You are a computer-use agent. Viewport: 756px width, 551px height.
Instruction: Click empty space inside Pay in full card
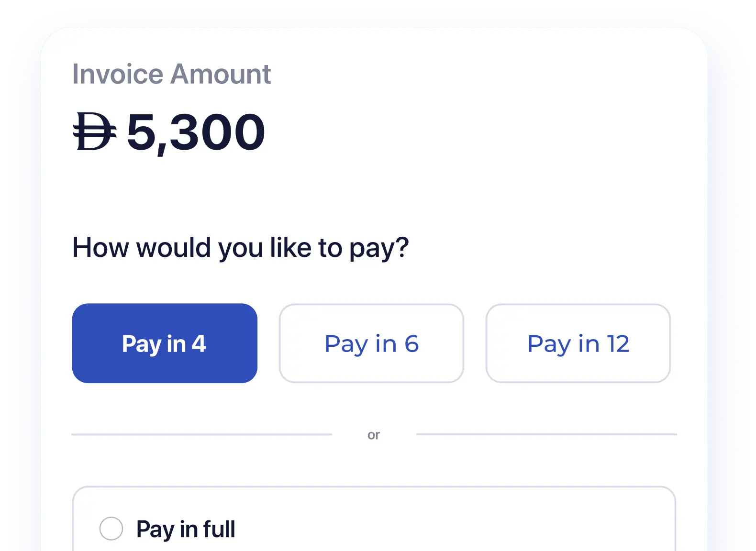tap(455, 526)
